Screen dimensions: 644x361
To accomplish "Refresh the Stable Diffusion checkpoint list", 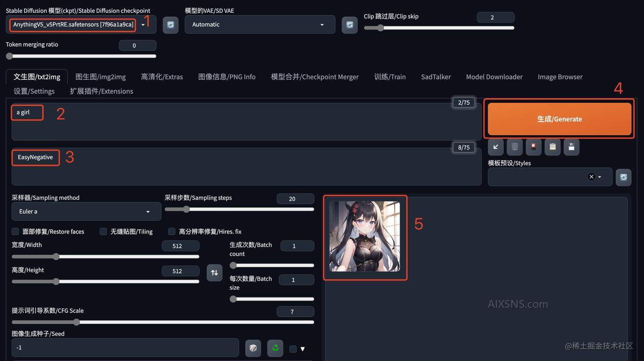I will (170, 25).
